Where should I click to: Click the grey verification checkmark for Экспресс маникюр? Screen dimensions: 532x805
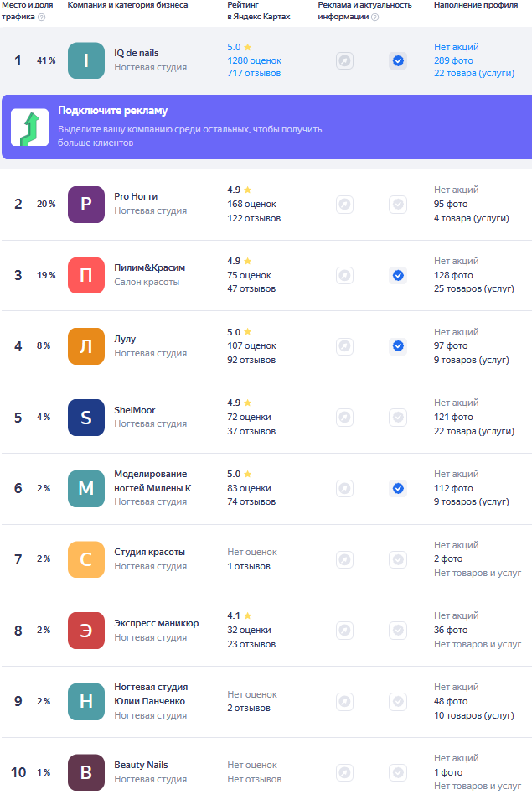click(x=398, y=630)
